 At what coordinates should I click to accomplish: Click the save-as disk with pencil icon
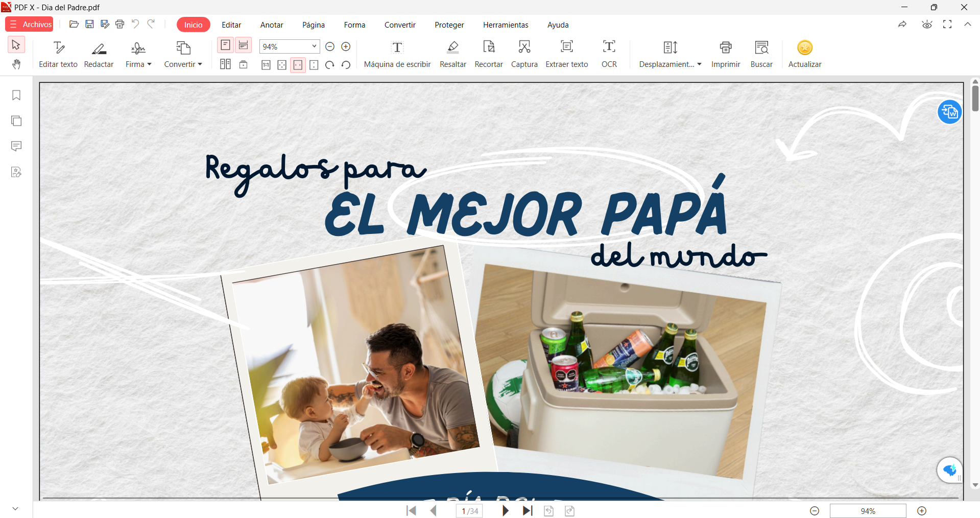tap(105, 24)
